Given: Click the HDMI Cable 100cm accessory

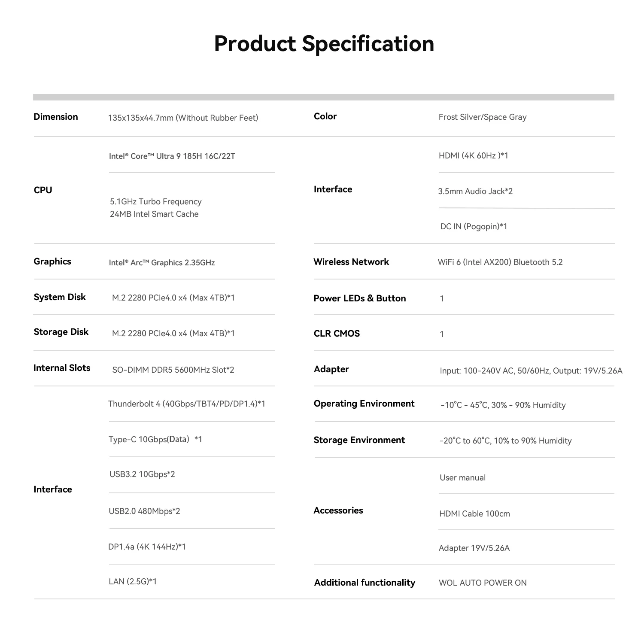Looking at the screenshot, I should pyautogui.click(x=474, y=513).
